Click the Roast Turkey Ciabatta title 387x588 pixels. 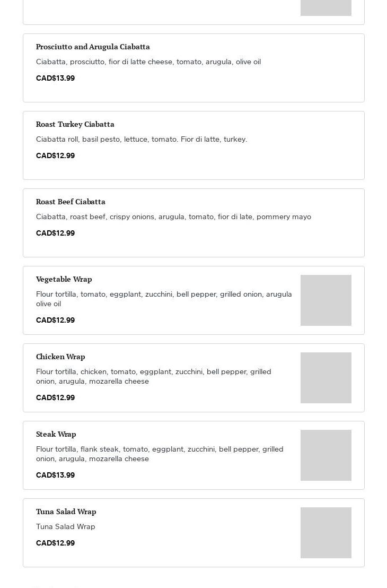point(75,124)
